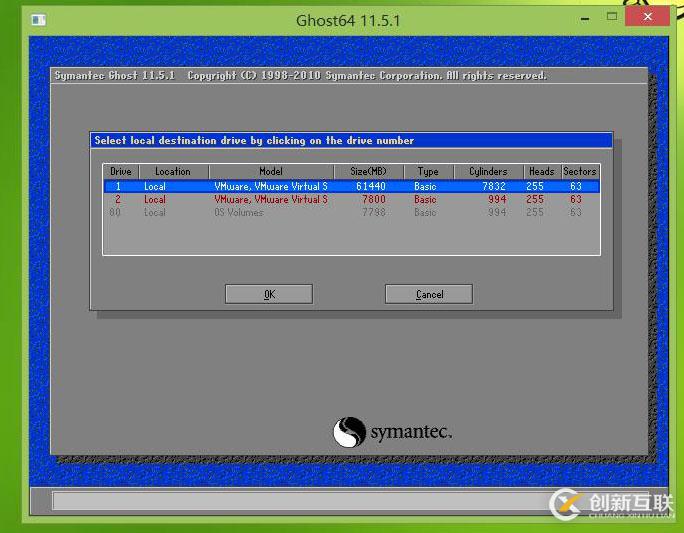684x533 pixels.
Task: Click drive 2 VMware model text in red
Action: click(x=271, y=199)
